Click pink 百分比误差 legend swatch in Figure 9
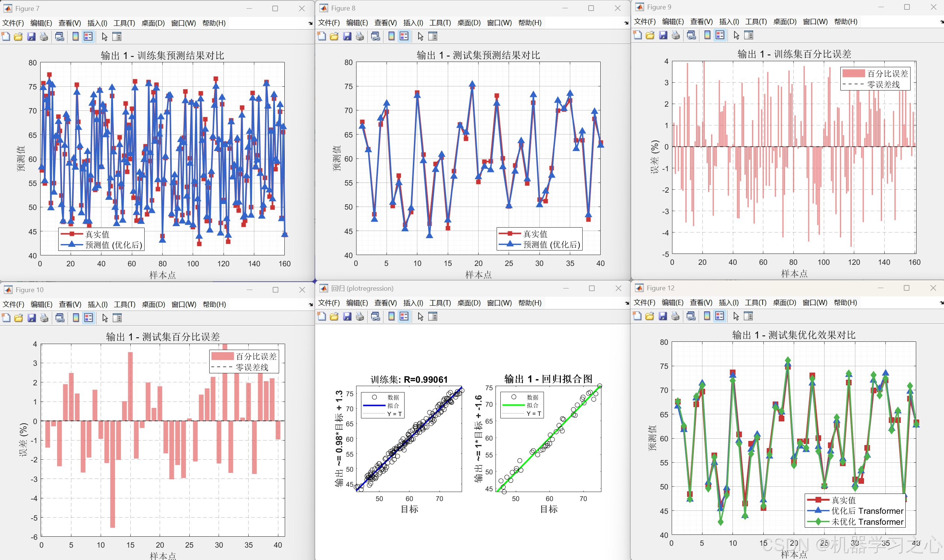Image resolution: width=944 pixels, height=560 pixels. 853,73
